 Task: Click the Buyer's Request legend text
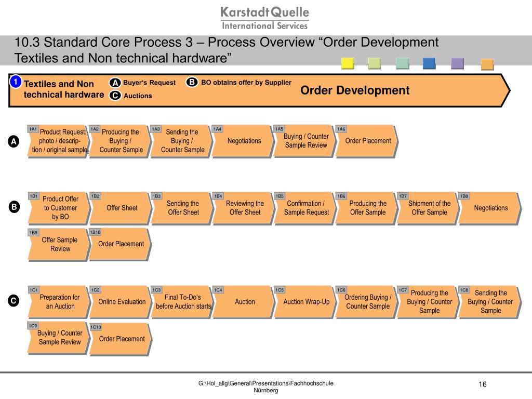tap(149, 83)
